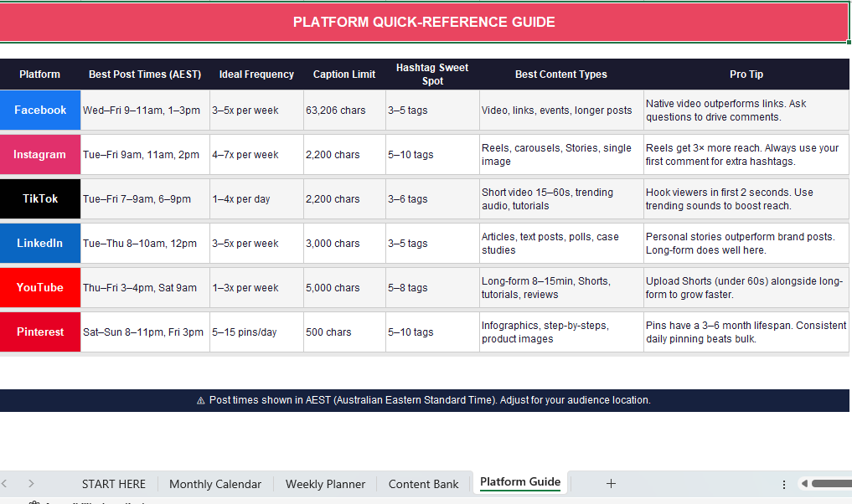This screenshot has width=852, height=504.
Task: Click the red Pinterest platform cell
Action: click(x=40, y=332)
